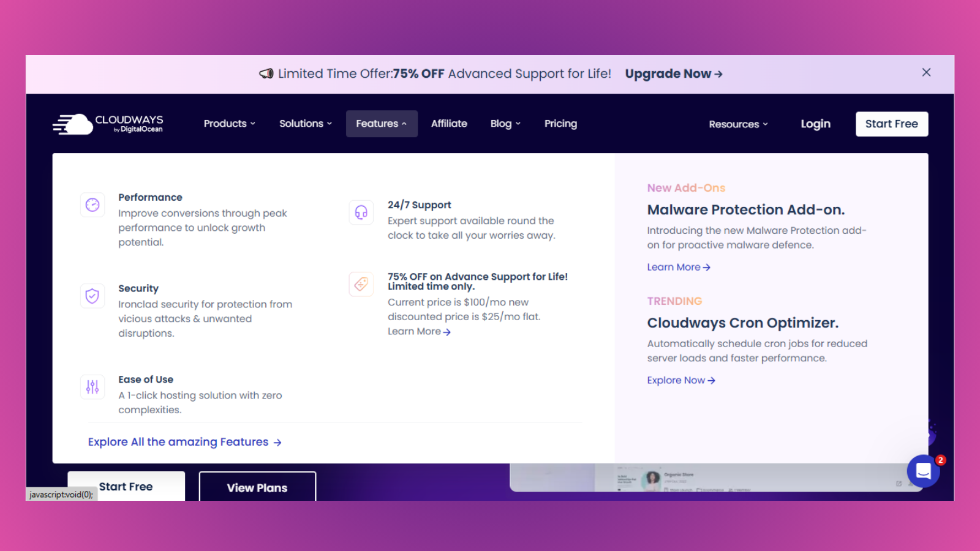Viewport: 980px width, 551px height.
Task: Click the Security shield icon
Action: click(92, 296)
